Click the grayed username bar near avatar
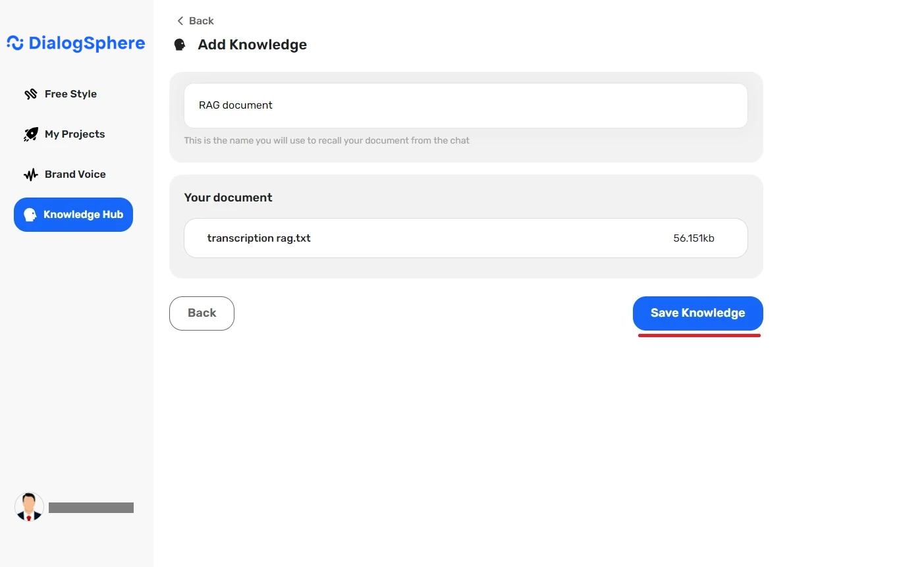This screenshot has height=567, width=924. click(x=91, y=507)
